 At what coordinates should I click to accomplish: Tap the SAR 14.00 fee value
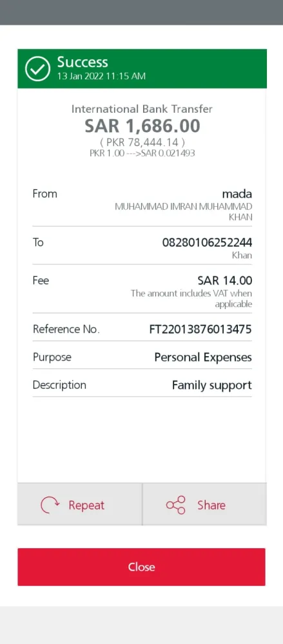224,281
